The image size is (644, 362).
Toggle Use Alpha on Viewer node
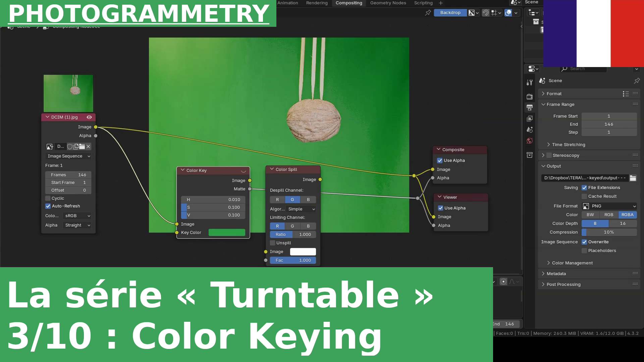pyautogui.click(x=440, y=208)
